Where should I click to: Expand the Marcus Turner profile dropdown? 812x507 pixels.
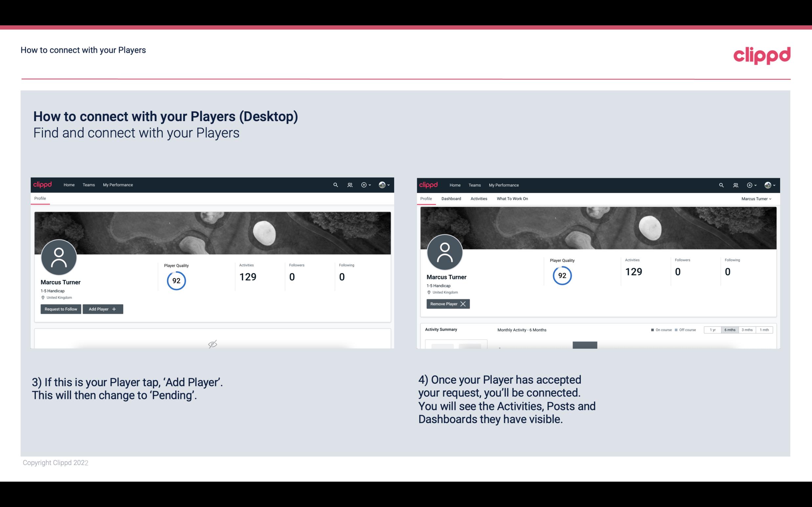756,199
